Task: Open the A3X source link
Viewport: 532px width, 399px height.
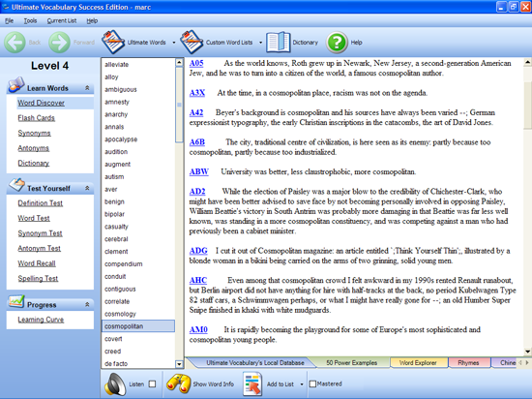Action: pyautogui.click(x=197, y=93)
